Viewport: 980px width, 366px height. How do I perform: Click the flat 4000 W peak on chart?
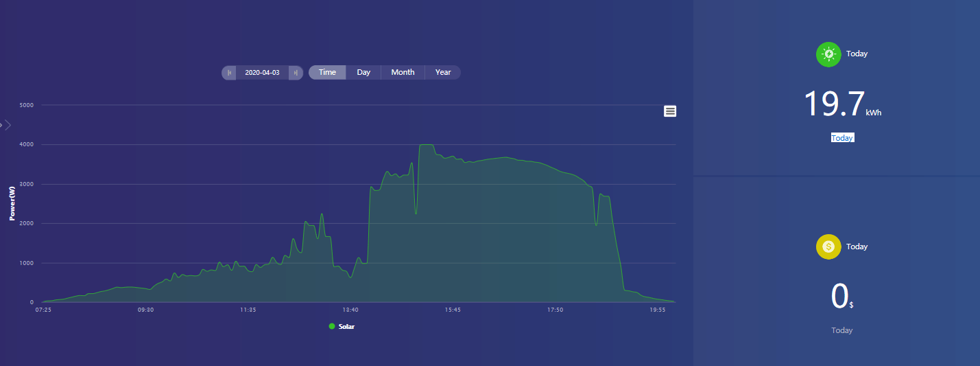pyautogui.click(x=427, y=145)
